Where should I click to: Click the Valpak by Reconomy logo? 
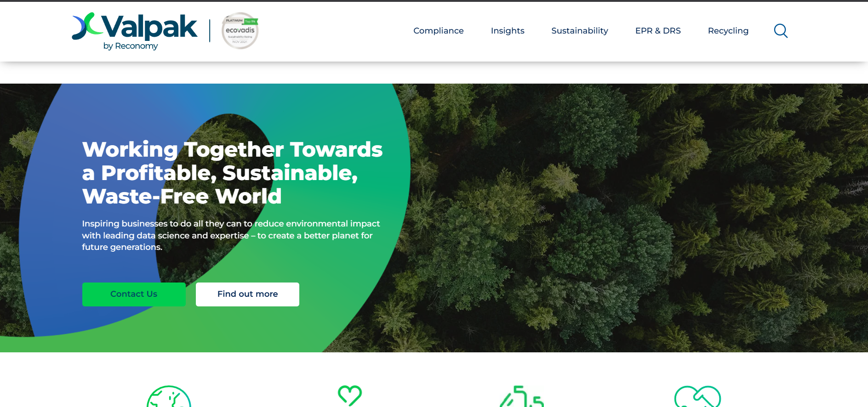[x=135, y=31]
